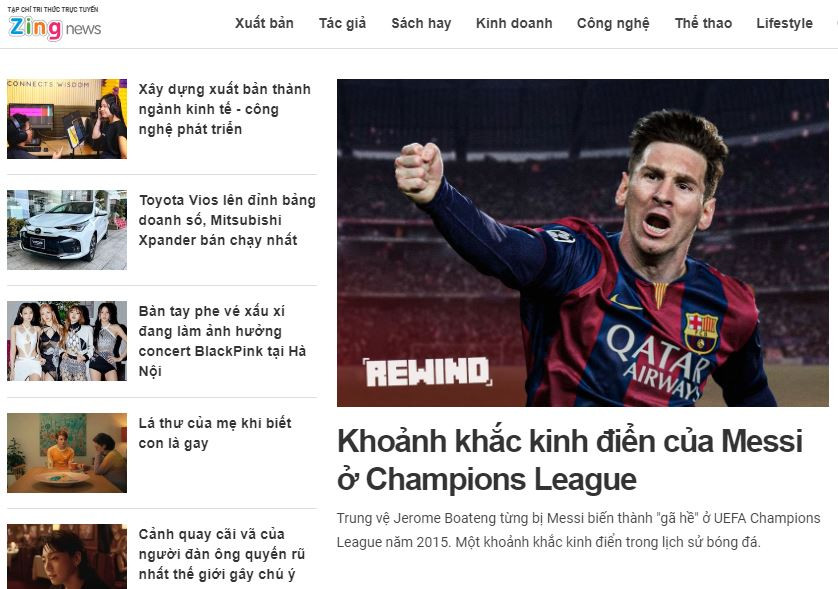
Task: Click the Zing news logo
Action: tap(54, 24)
